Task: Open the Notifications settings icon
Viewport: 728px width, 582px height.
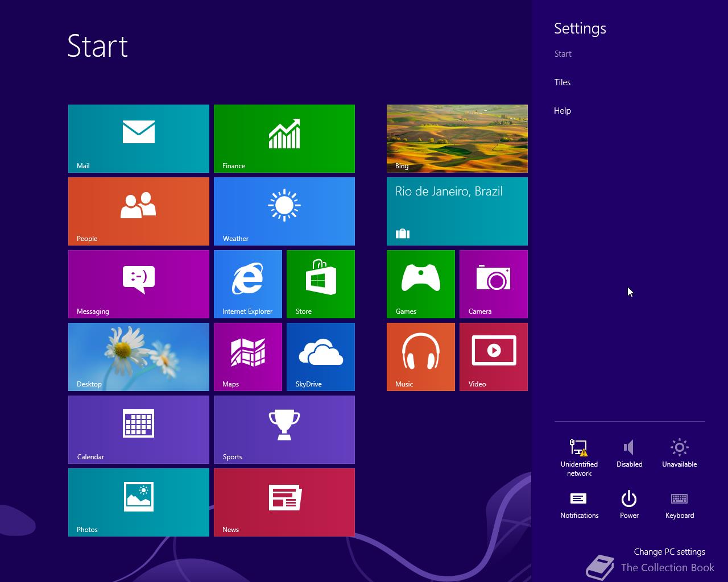Action: click(579, 505)
